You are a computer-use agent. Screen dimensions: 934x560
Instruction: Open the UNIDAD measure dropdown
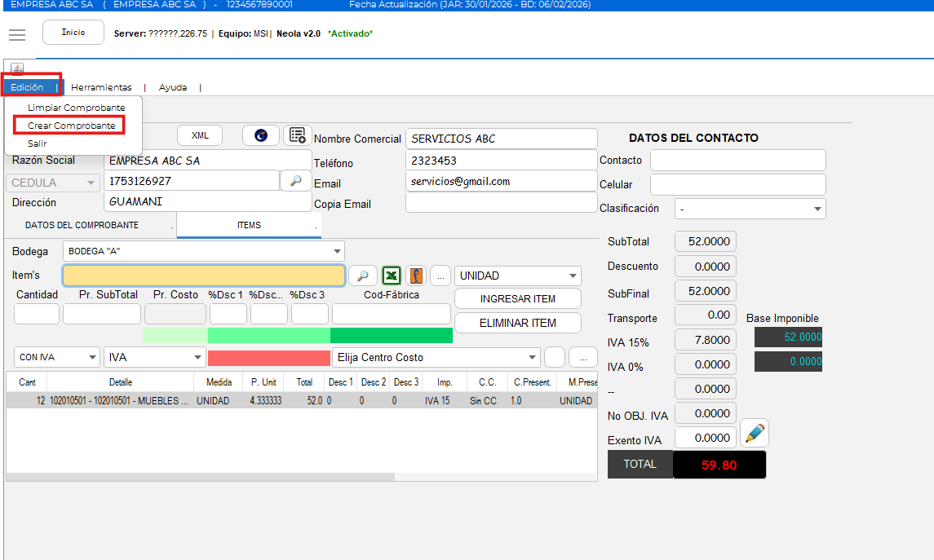coord(573,276)
